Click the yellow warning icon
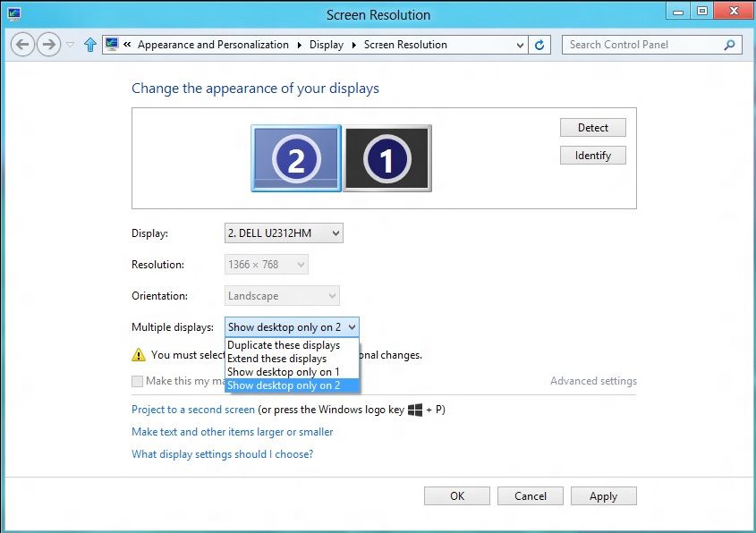The height and width of the screenshot is (533, 756). click(139, 355)
